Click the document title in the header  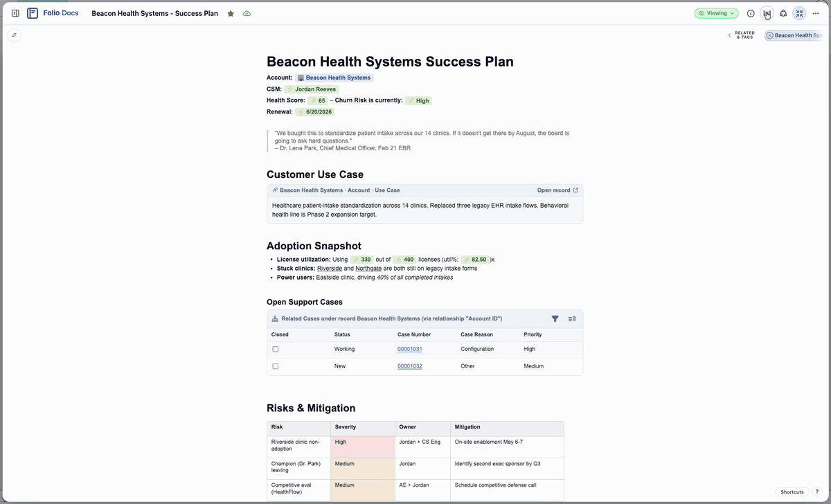tap(154, 13)
